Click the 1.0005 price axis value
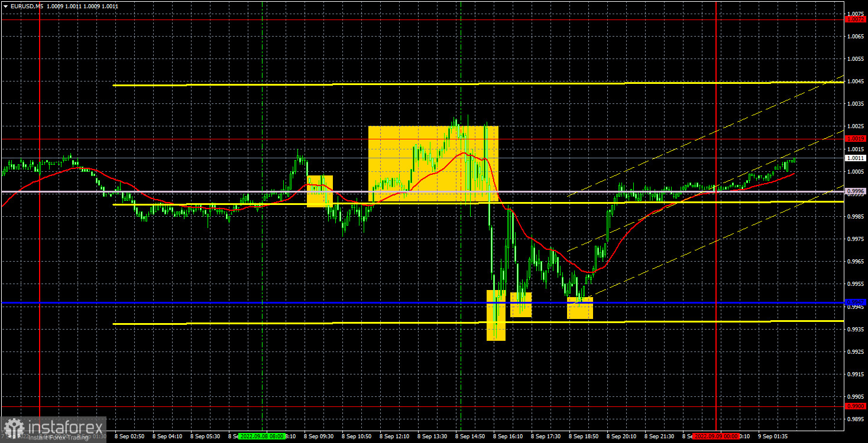The image size is (868, 443). (856, 171)
